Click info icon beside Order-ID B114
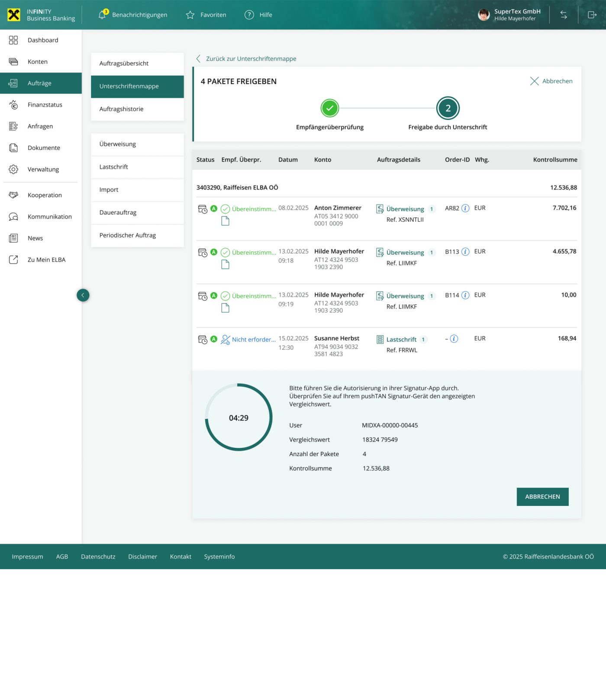 (x=465, y=295)
